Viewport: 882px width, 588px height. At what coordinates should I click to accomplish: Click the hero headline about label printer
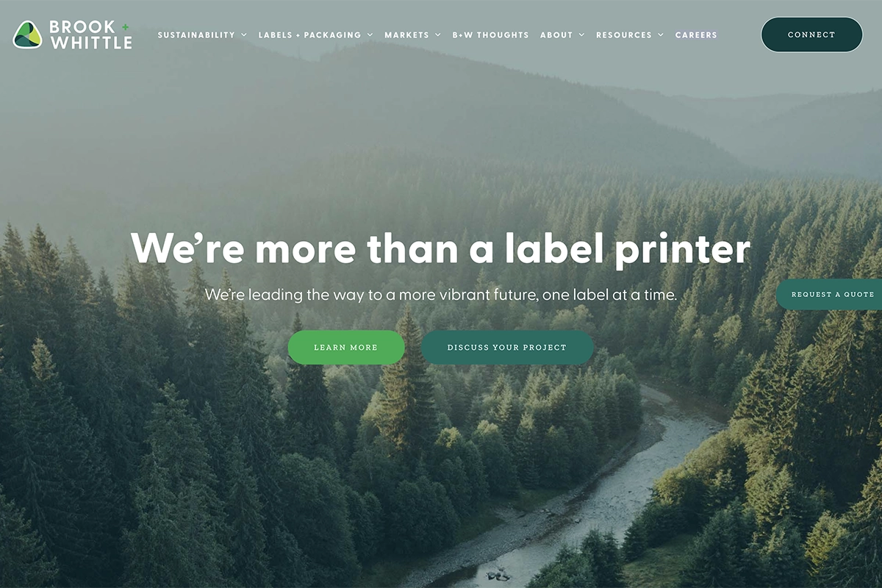tap(440, 248)
